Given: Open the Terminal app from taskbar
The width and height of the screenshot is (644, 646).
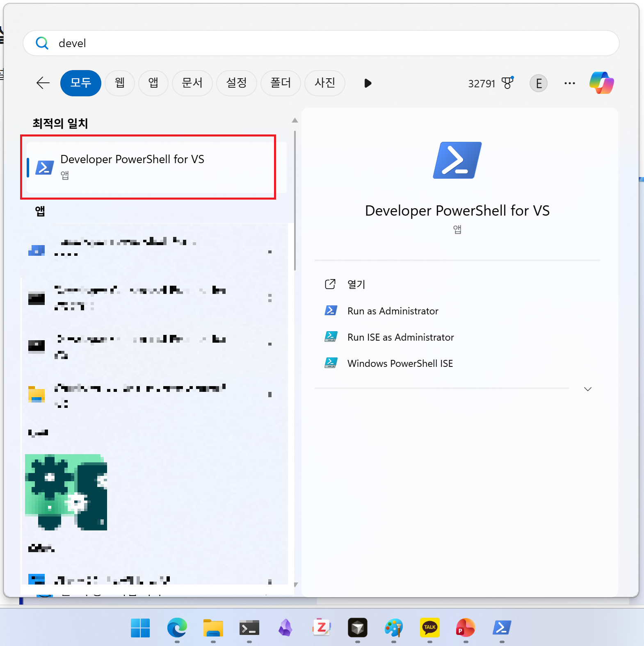Looking at the screenshot, I should [249, 628].
